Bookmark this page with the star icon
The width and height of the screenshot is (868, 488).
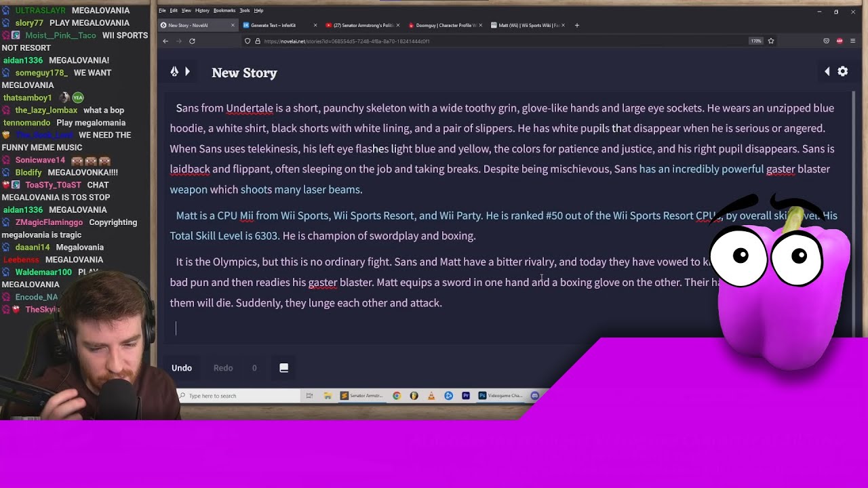click(x=771, y=41)
